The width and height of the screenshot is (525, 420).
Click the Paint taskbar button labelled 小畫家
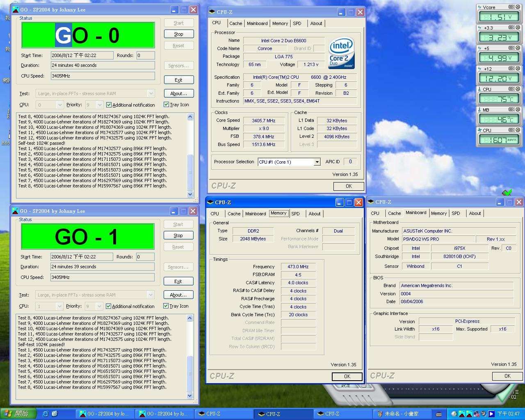coord(402,414)
